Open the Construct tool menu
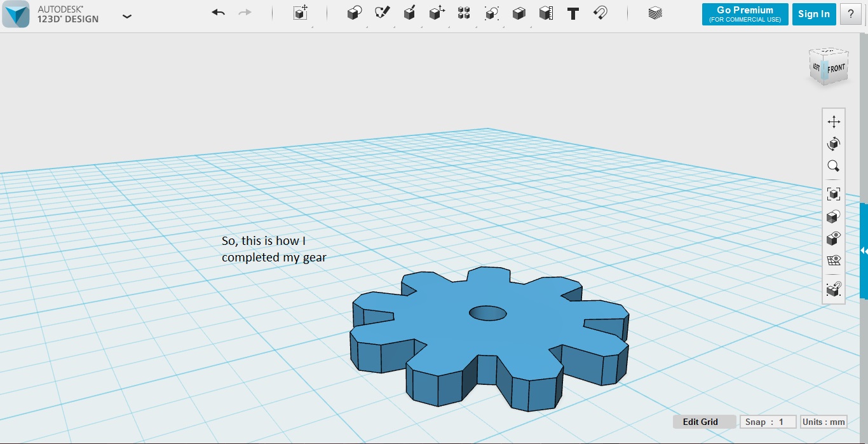Screen dimensions: 868x444 [x=409, y=13]
